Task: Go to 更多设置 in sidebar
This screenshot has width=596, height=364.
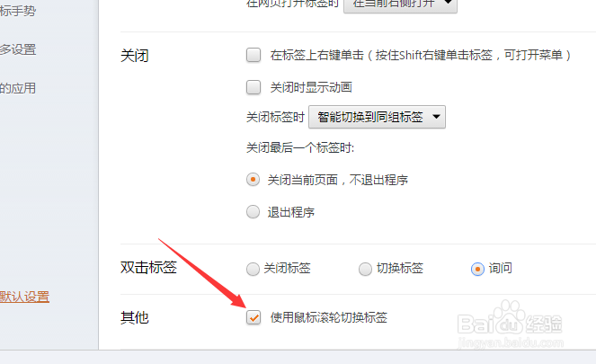Action: tap(17, 49)
